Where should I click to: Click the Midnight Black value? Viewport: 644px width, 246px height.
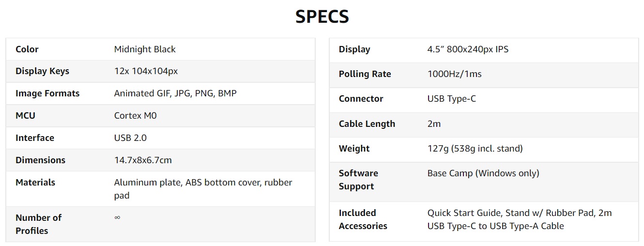145,49
